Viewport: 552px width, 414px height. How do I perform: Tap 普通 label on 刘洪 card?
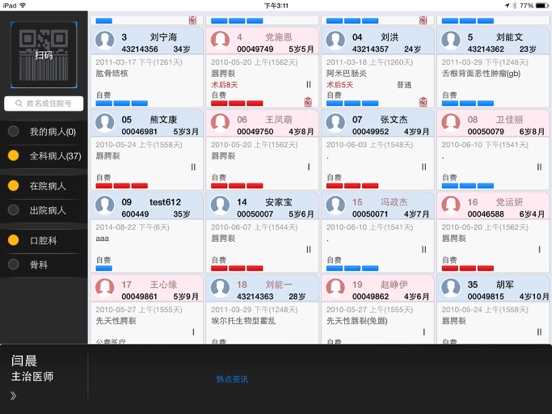[x=404, y=85]
